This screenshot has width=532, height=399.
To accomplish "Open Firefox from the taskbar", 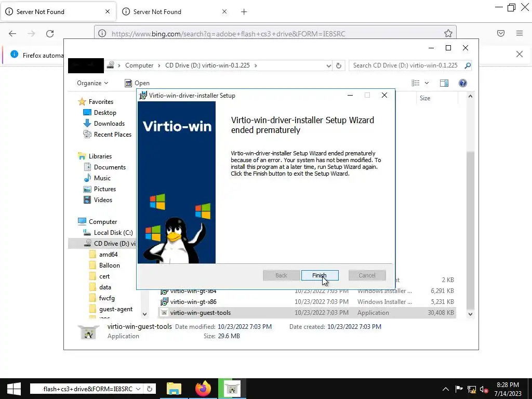I will point(203,389).
